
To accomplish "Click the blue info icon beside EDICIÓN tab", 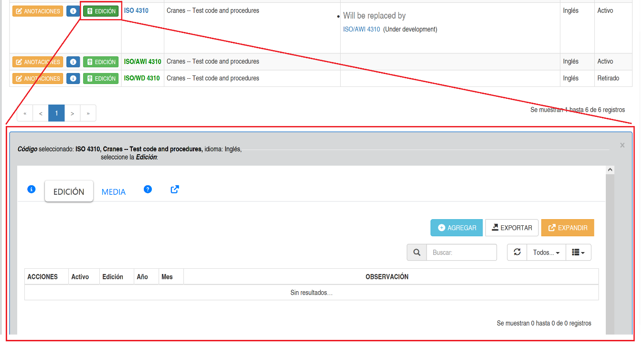I will [x=32, y=190].
